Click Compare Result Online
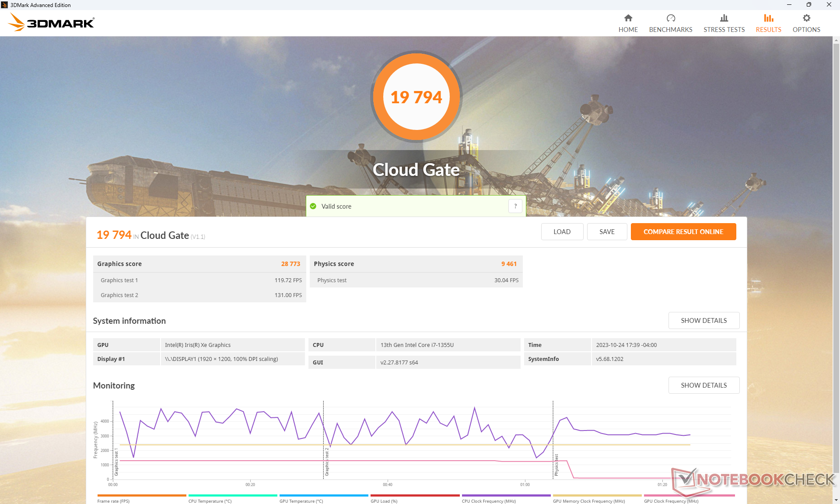Image resolution: width=840 pixels, height=504 pixels. (683, 232)
